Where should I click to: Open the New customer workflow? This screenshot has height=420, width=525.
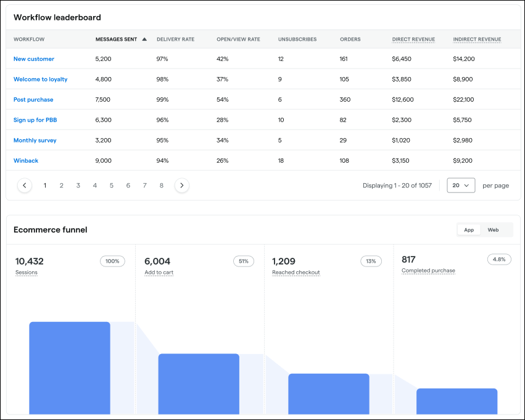point(34,59)
